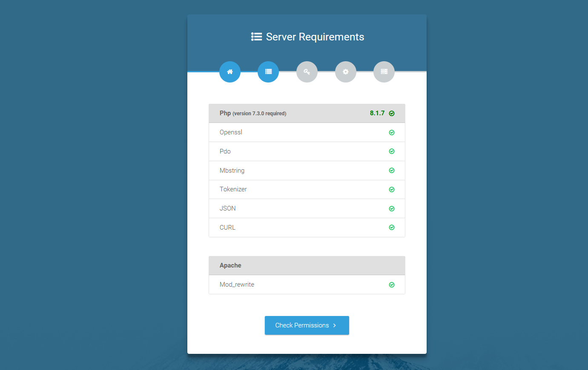
Task: Click the Pdo status checkmark
Action: click(392, 151)
